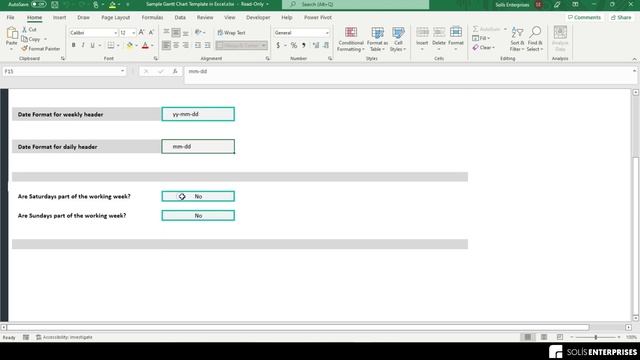Click the Saturdays working week No cell
The height and width of the screenshot is (360, 640).
pyautogui.click(x=198, y=196)
